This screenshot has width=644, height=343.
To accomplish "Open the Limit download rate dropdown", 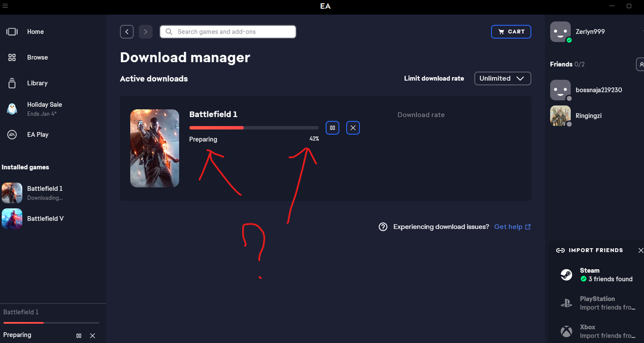I will click(x=503, y=78).
